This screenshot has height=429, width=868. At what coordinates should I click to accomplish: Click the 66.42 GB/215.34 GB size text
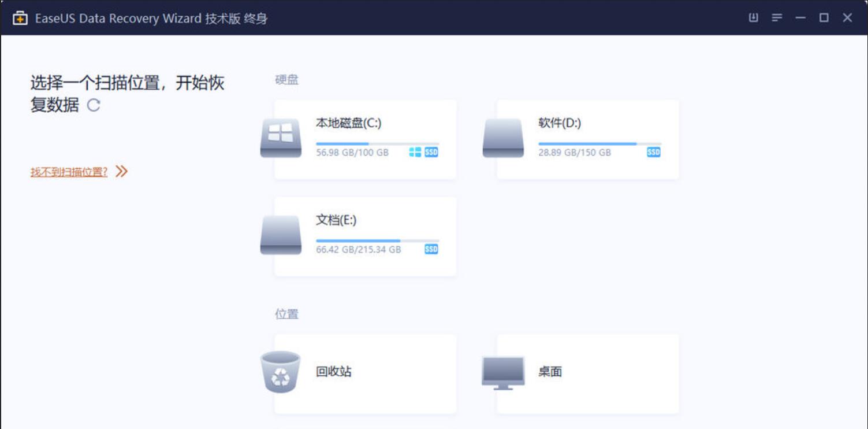(x=358, y=250)
